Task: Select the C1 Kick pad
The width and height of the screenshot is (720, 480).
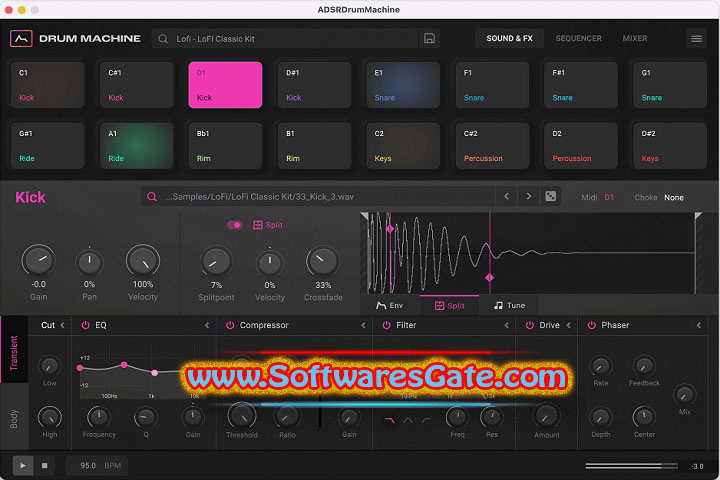Action: pos(47,85)
